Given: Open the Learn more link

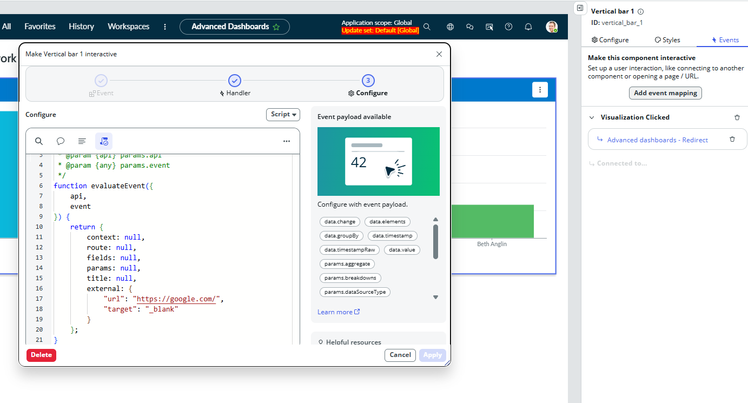Looking at the screenshot, I should click(338, 312).
